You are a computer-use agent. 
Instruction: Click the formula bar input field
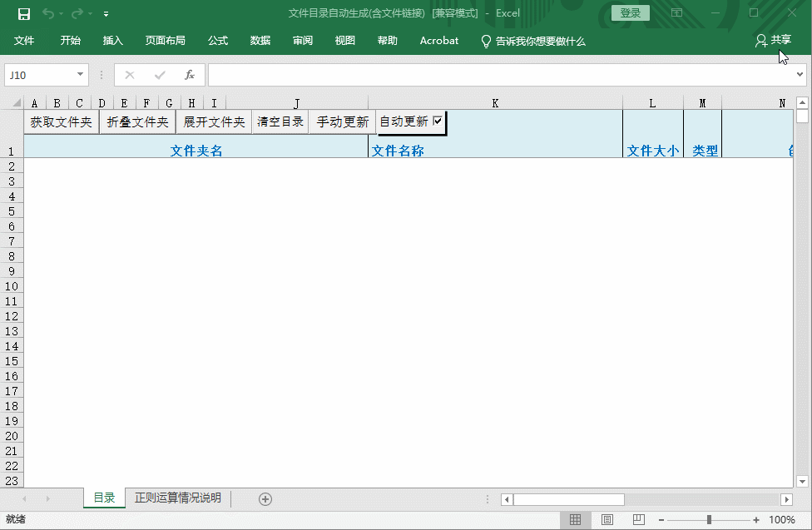tap(499, 75)
